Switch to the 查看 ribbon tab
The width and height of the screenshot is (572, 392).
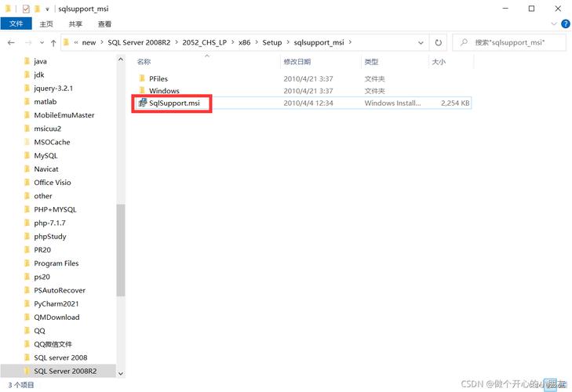pos(104,24)
